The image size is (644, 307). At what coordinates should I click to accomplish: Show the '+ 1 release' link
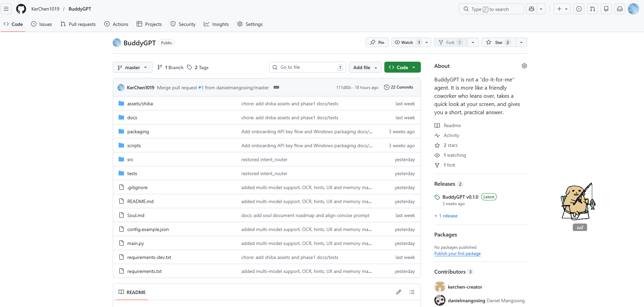(446, 216)
